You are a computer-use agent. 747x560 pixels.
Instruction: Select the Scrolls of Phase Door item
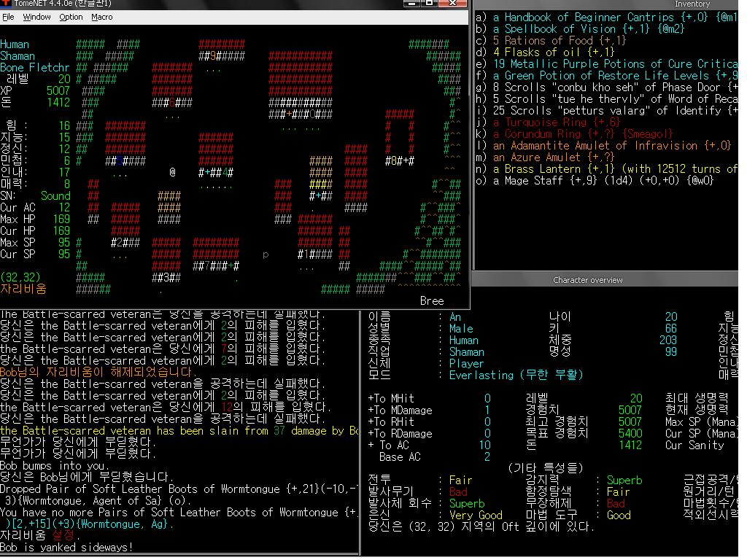tap(606, 87)
